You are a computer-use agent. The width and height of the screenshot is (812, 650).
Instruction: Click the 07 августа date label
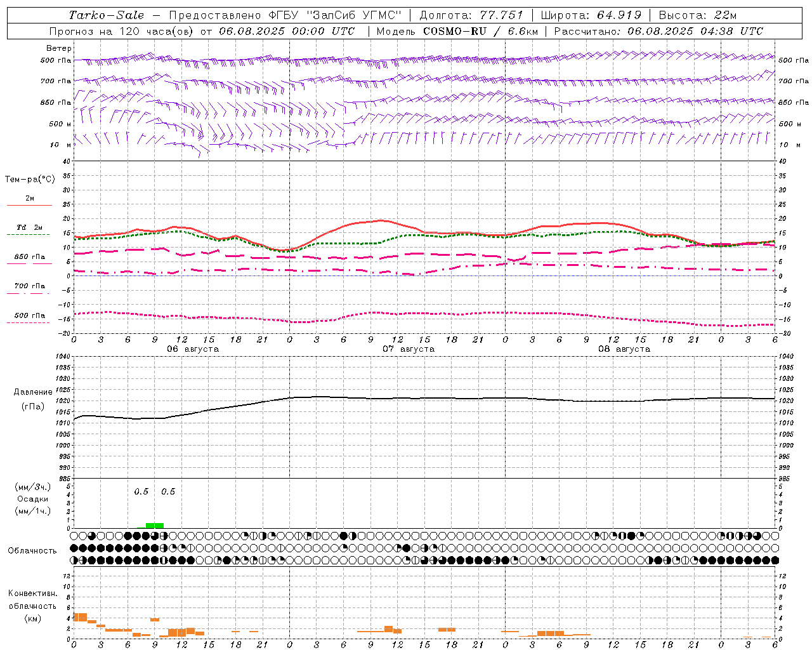[x=408, y=349]
